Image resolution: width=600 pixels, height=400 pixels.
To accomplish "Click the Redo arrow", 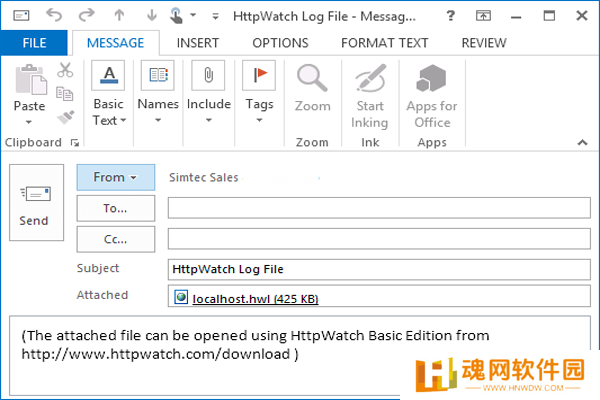I will point(86,15).
